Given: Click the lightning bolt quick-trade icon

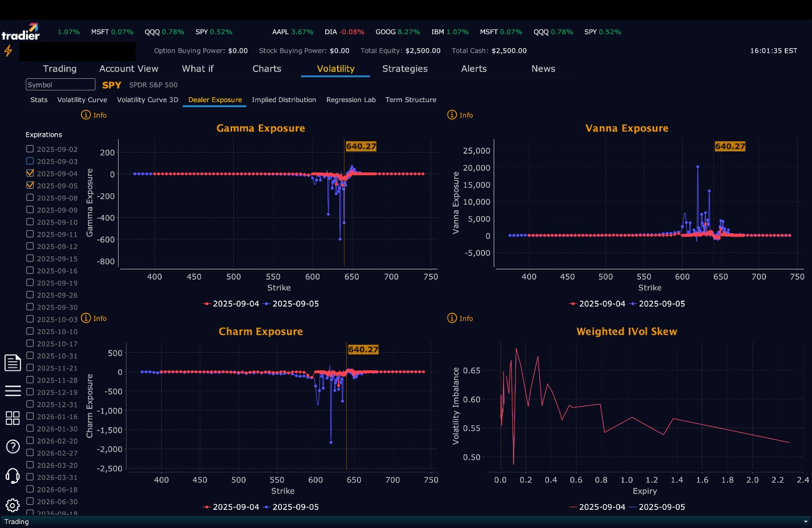Looking at the screenshot, I should tap(8, 51).
